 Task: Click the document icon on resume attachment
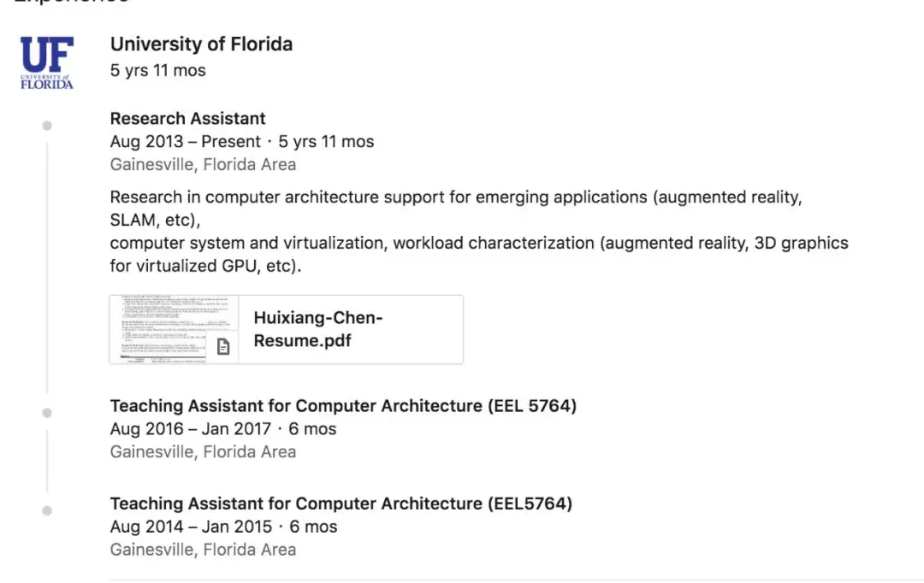(x=223, y=347)
